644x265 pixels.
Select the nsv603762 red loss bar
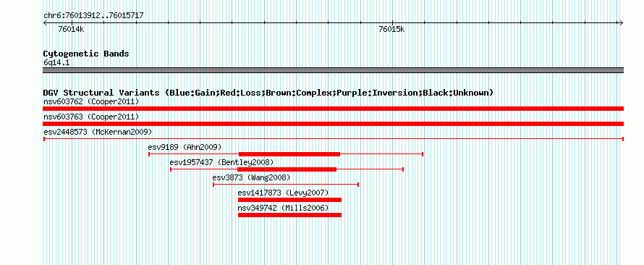pos(333,109)
